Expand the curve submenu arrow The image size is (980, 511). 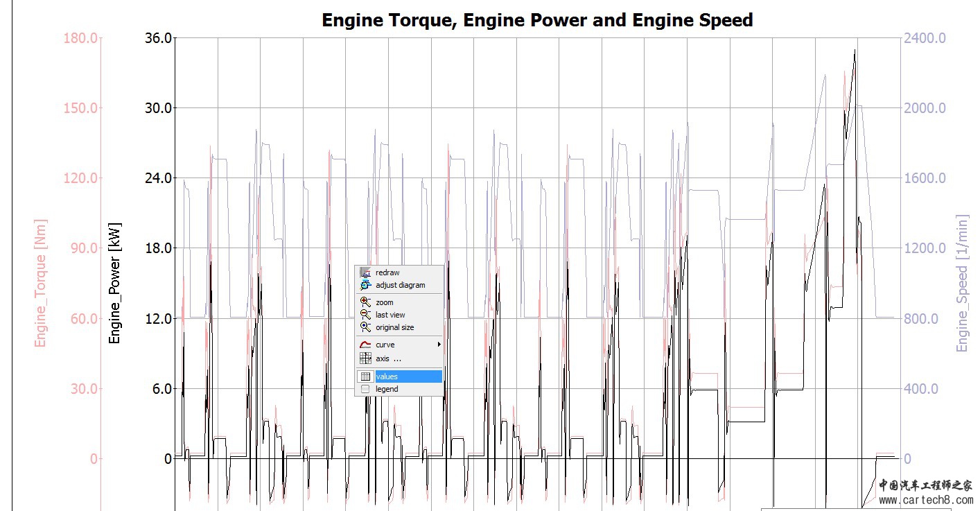[x=439, y=345]
